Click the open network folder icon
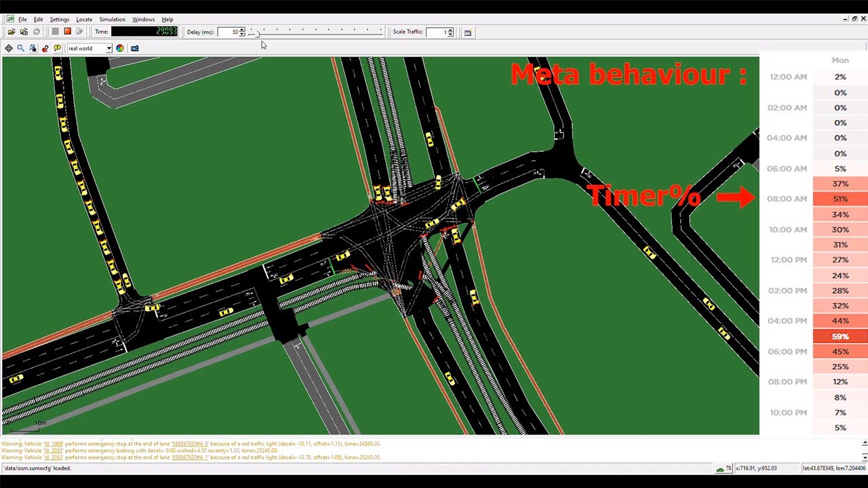Viewport: 868px width, 488px height. pos(24,32)
